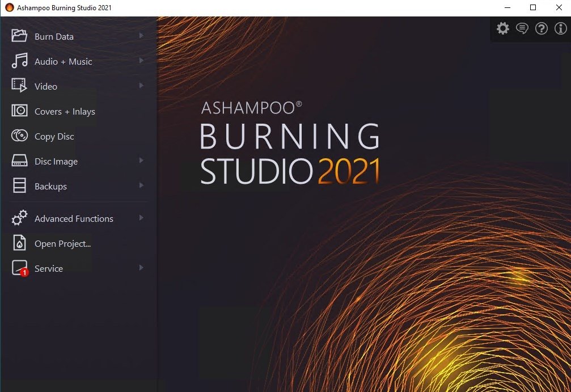Click the feedback speech bubble icon
The image size is (571, 392).
click(522, 28)
